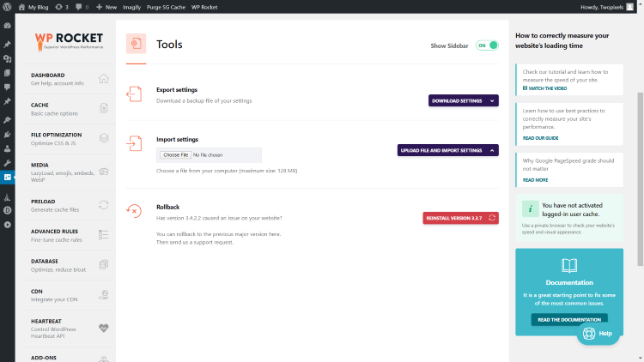Open the WordPress logo menu
Viewport: 644px width, 362px height.
tap(7, 7)
